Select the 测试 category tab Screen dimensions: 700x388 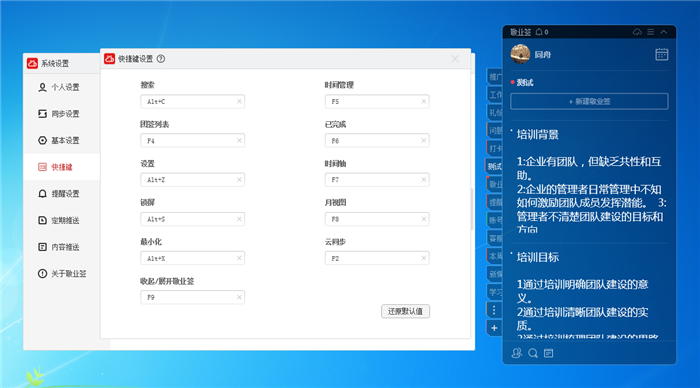pos(494,167)
